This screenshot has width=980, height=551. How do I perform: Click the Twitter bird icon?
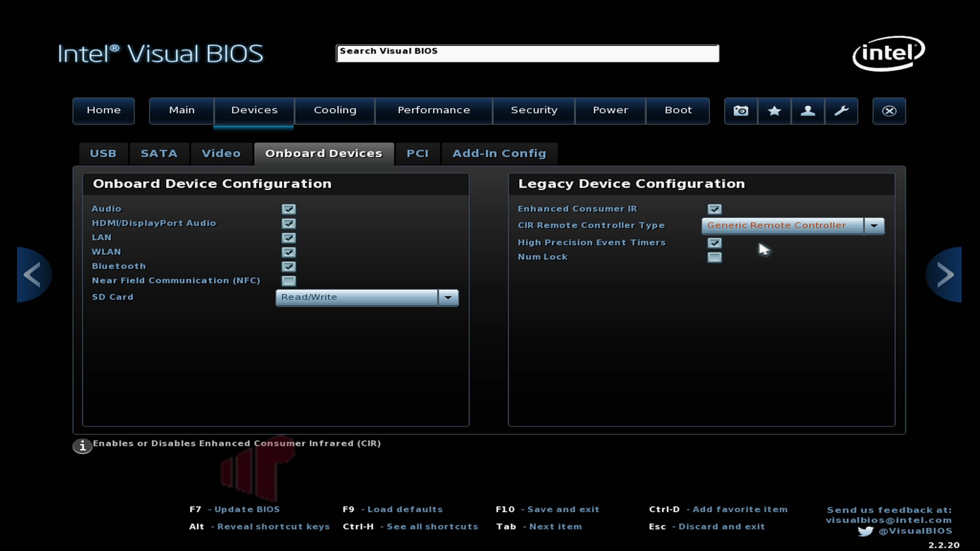pos(865,531)
